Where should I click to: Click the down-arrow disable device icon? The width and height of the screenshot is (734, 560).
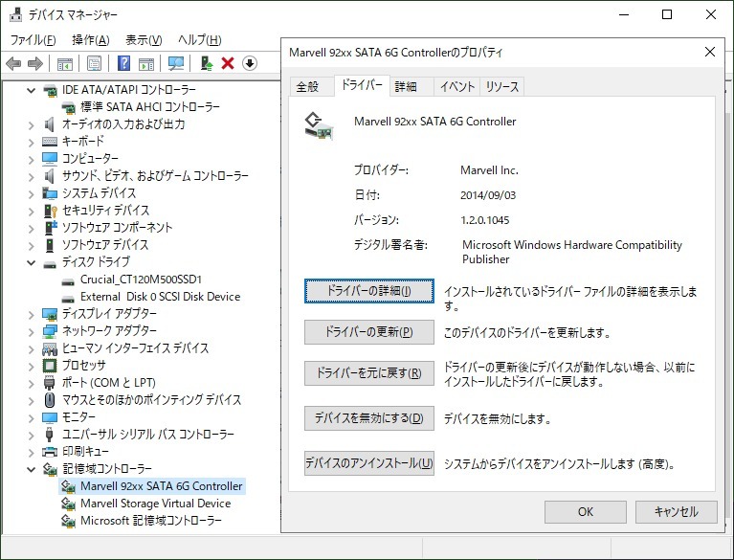coord(250,63)
